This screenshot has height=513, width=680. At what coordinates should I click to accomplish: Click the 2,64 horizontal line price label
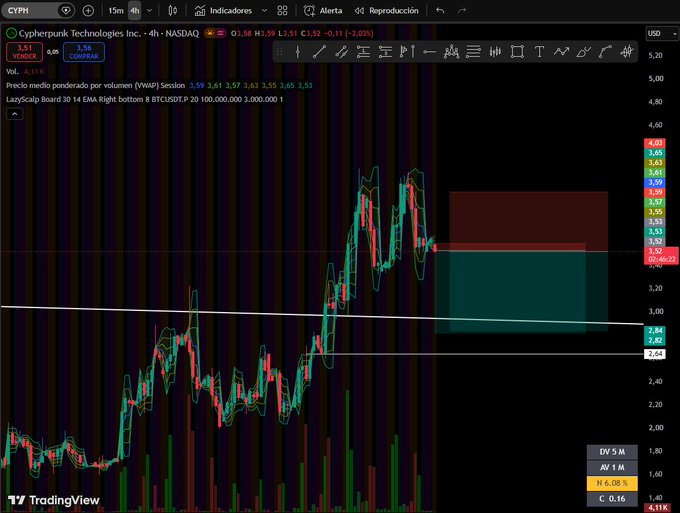655,354
